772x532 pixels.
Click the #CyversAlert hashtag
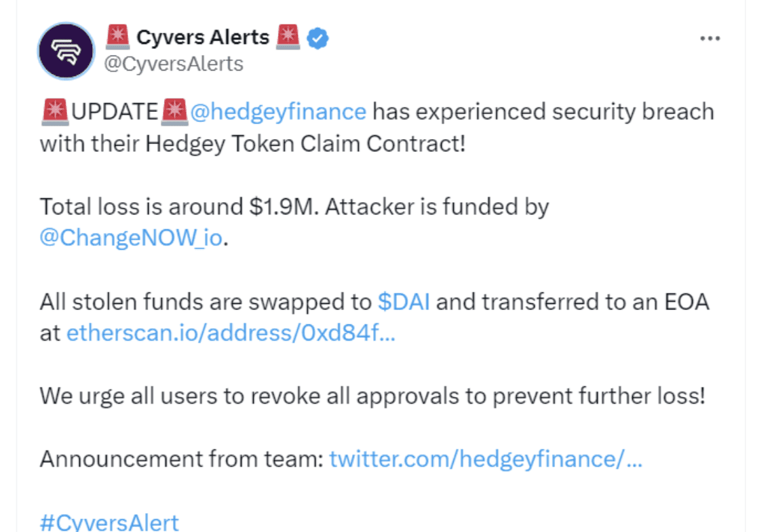109,522
